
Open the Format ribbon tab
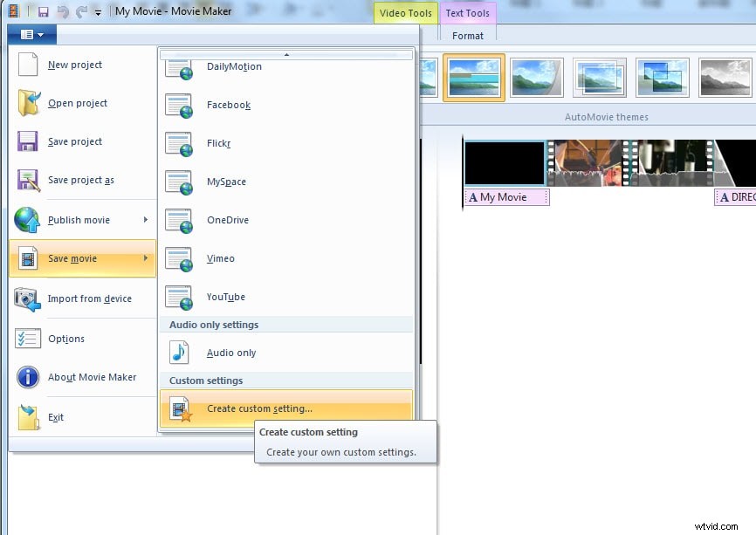point(468,36)
